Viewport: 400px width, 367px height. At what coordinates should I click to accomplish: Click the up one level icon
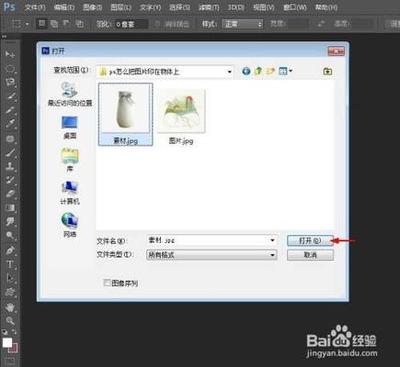258,71
